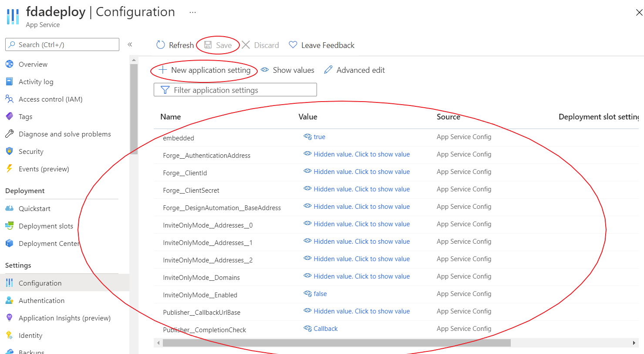Open the ellipsis more options next to title
Screen dimensions: 644x354
point(192,12)
